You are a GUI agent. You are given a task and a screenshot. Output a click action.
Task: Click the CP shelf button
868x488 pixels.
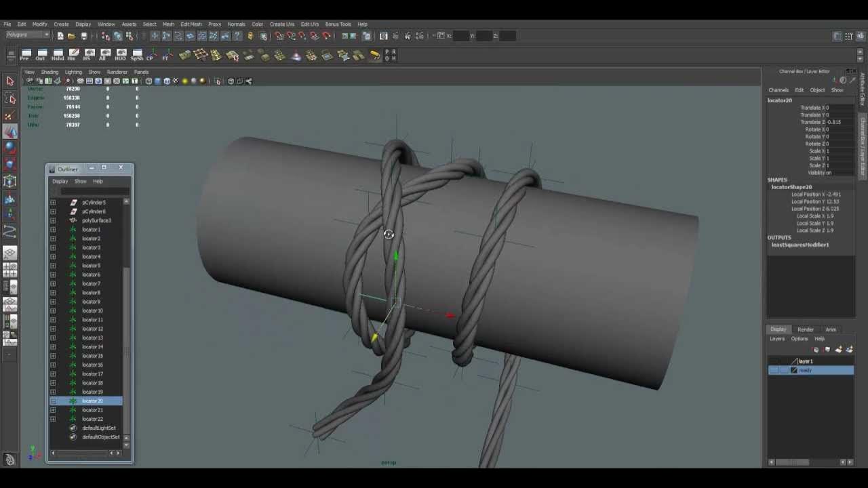(150, 55)
